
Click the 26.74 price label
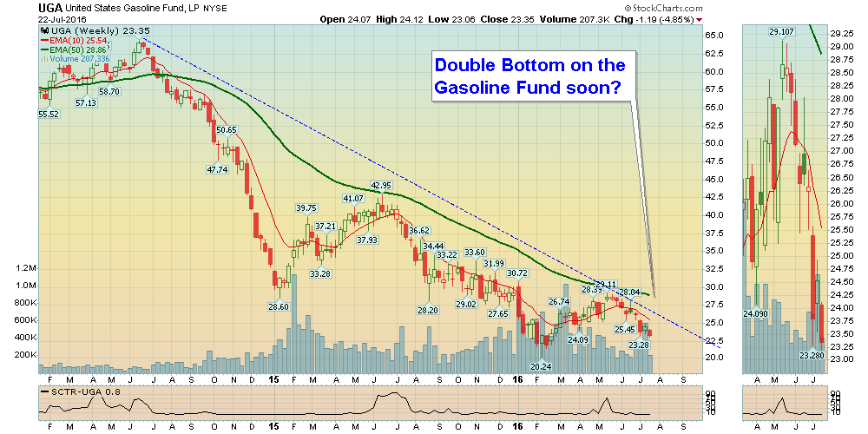tap(558, 302)
